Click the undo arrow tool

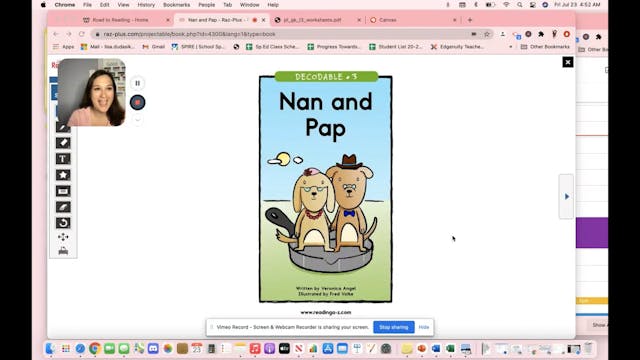point(63,223)
